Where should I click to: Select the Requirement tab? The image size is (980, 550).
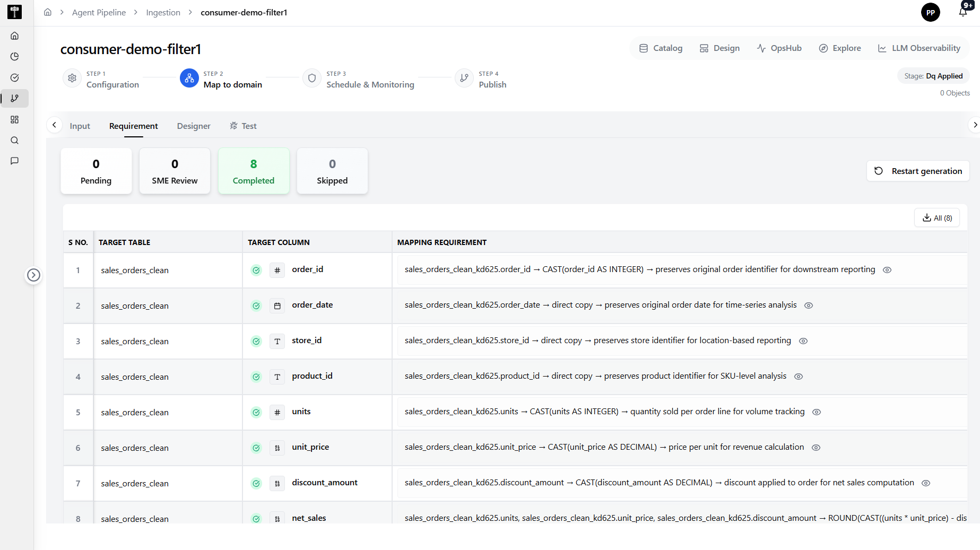coord(133,126)
